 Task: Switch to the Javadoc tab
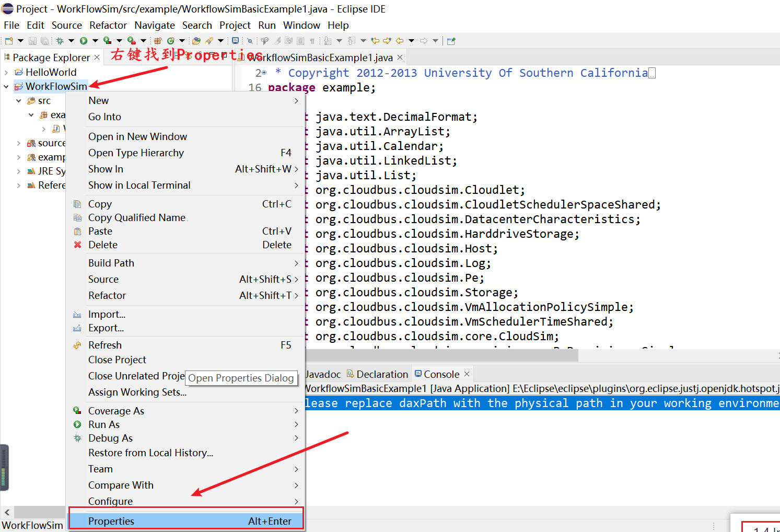pos(322,374)
